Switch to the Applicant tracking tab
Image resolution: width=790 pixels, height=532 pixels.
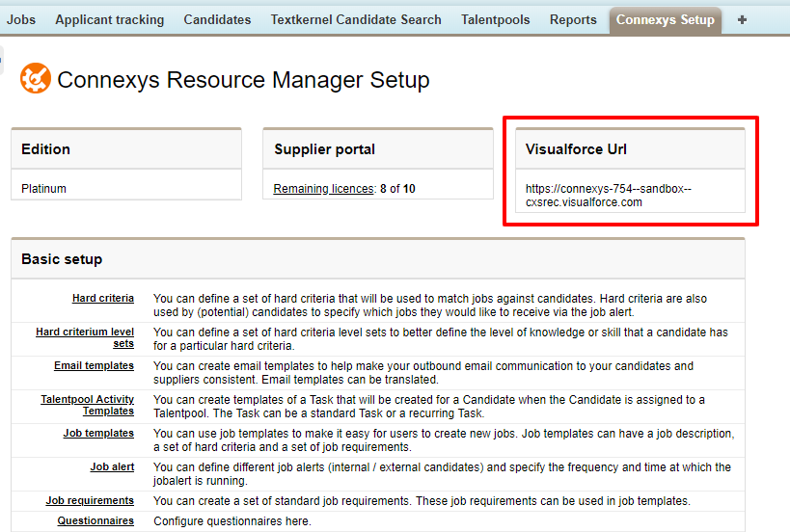[109, 19]
